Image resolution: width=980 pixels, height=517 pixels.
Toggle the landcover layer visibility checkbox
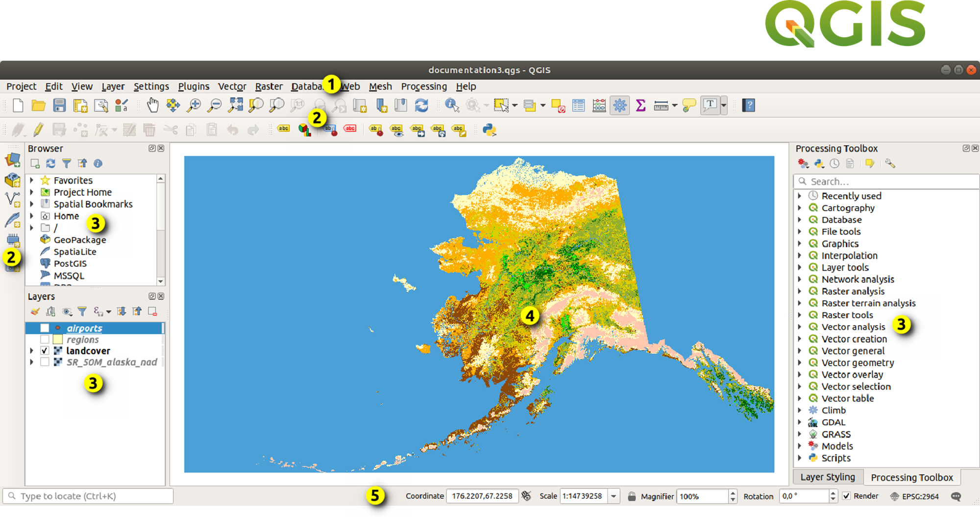tap(45, 351)
